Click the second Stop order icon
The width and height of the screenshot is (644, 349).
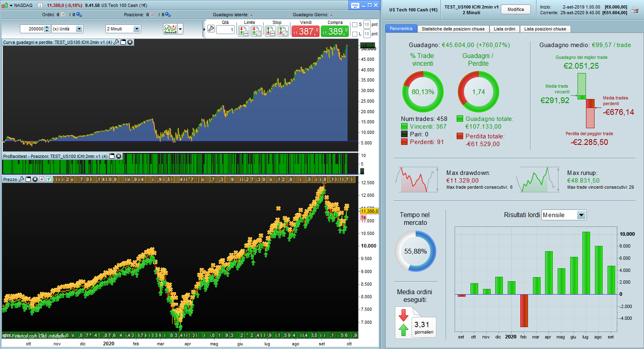point(283,31)
